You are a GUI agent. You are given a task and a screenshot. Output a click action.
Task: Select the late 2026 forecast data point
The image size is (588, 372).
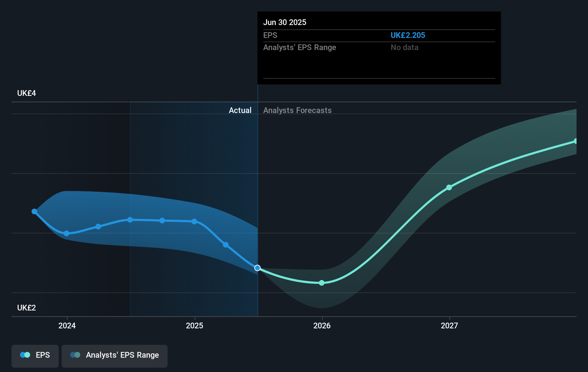pos(449,188)
